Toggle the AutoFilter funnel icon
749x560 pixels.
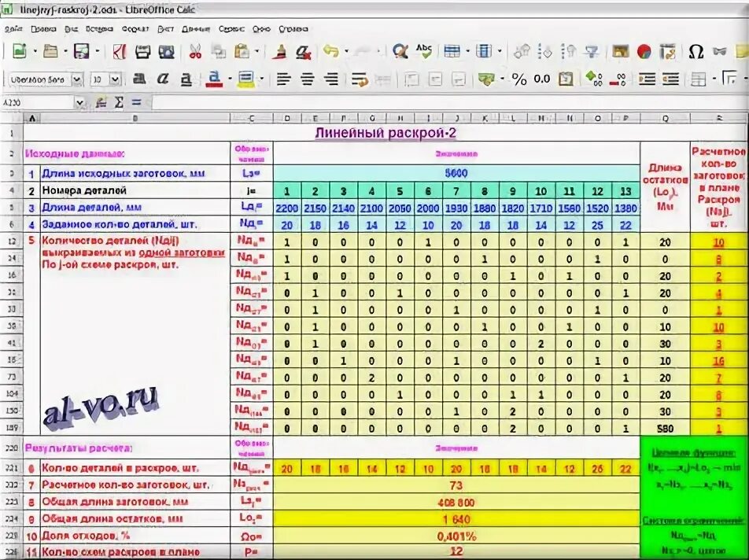pyautogui.click(x=592, y=51)
